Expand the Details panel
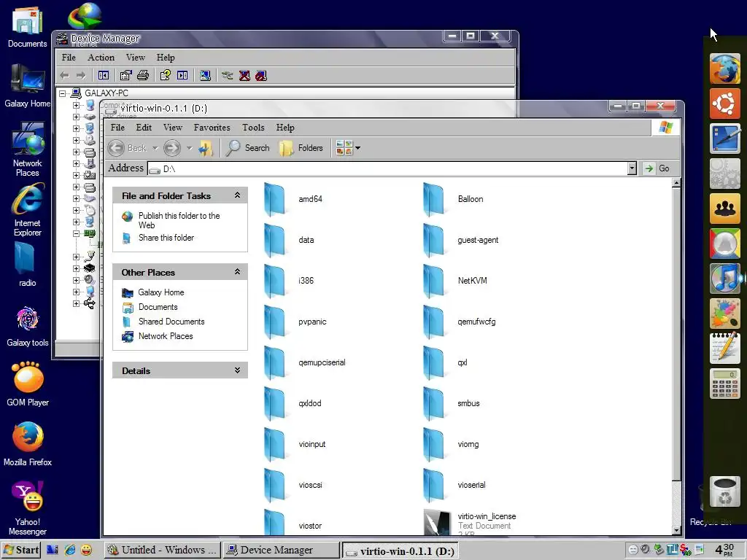The image size is (747, 560). click(237, 370)
